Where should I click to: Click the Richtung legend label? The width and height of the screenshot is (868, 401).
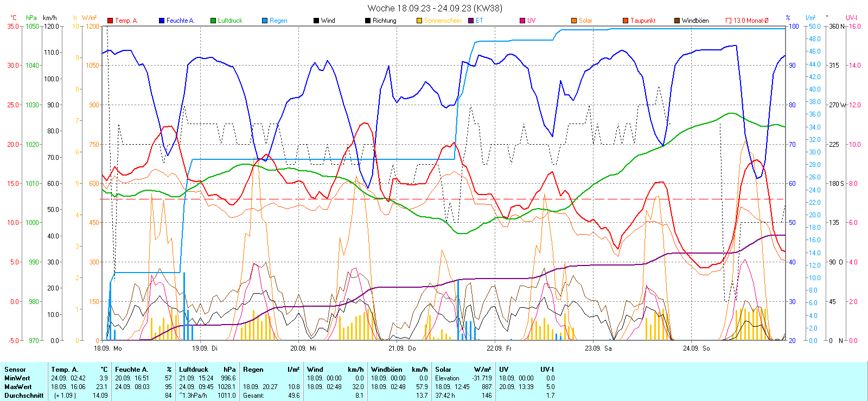coord(384,21)
